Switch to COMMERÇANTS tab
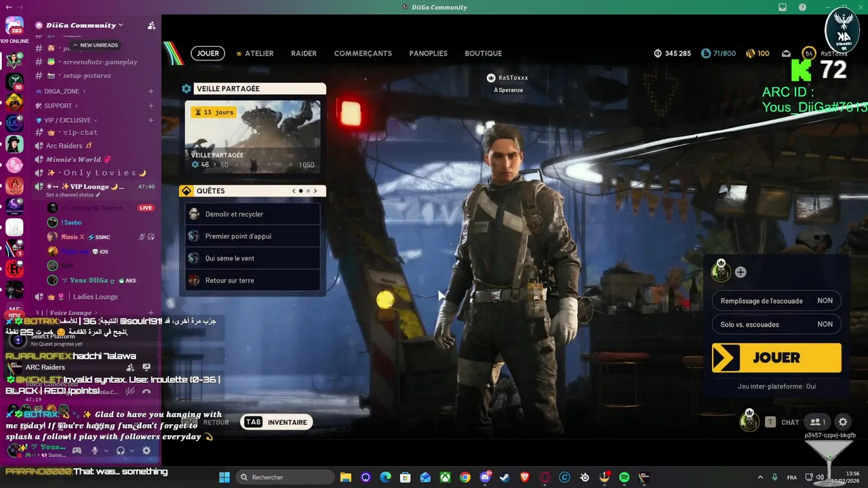The height and width of the screenshot is (488, 868). click(x=363, y=54)
